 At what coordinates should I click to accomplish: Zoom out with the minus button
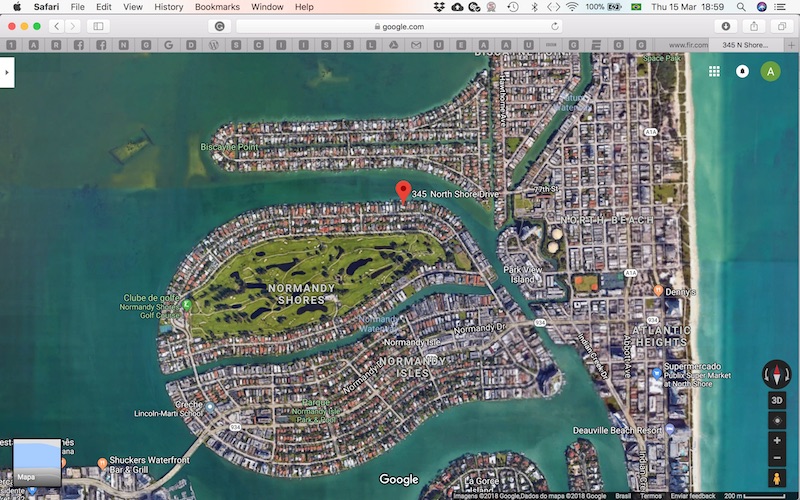coord(777,458)
